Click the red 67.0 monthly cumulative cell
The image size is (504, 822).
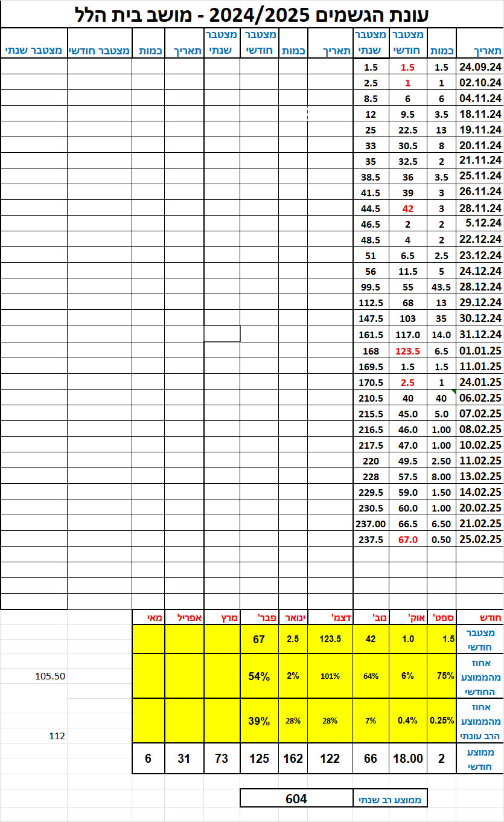(408, 539)
